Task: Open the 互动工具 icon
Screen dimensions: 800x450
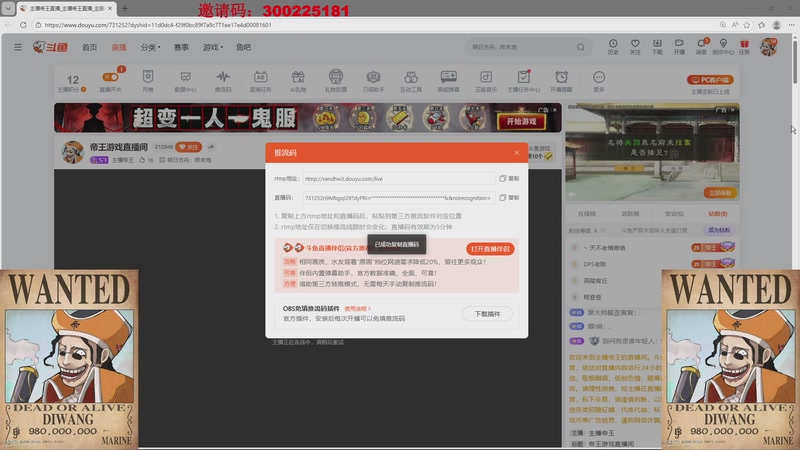Action: pyautogui.click(x=411, y=81)
